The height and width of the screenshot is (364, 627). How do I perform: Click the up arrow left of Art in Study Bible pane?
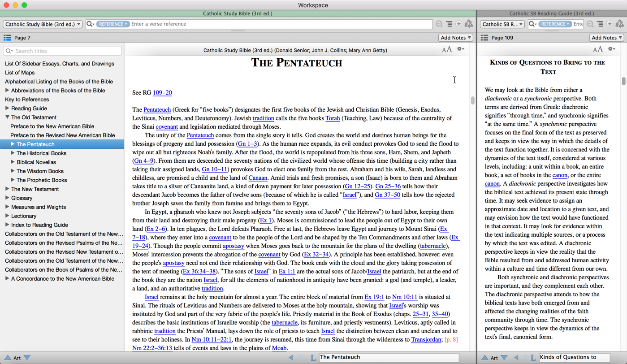[7, 358]
